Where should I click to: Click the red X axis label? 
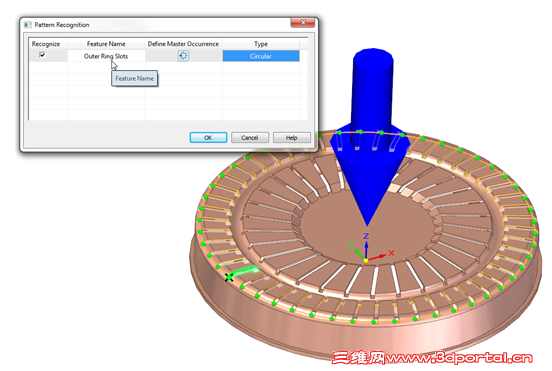click(x=391, y=253)
